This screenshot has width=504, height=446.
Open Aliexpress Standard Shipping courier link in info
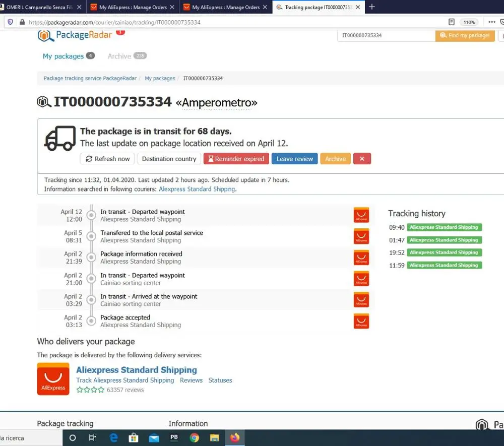click(197, 189)
